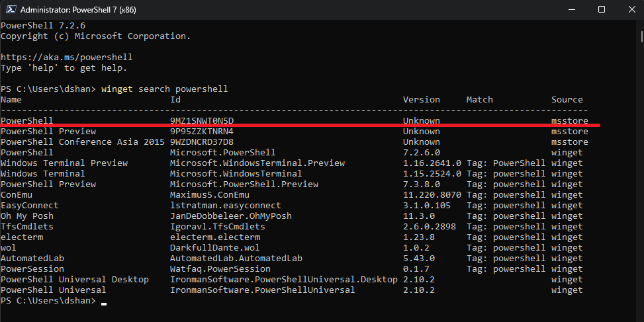Click the 'PowerShell Conference Asia 2015' name

coord(83,142)
